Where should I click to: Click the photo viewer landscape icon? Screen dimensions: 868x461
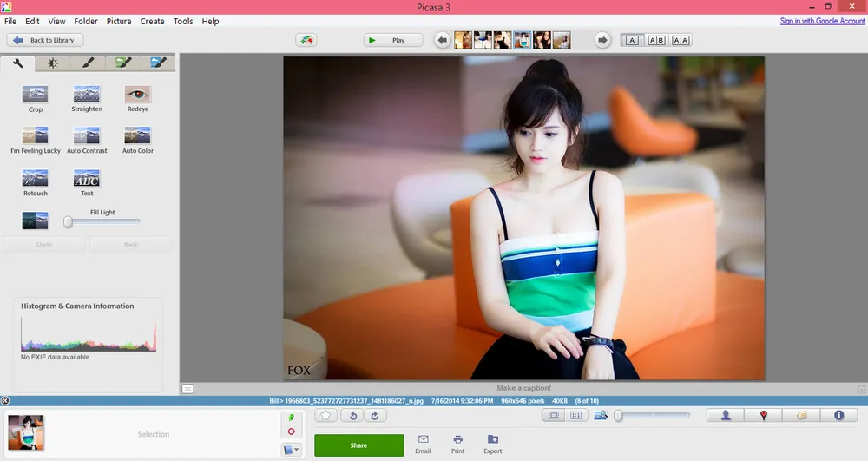pyautogui.click(x=600, y=416)
